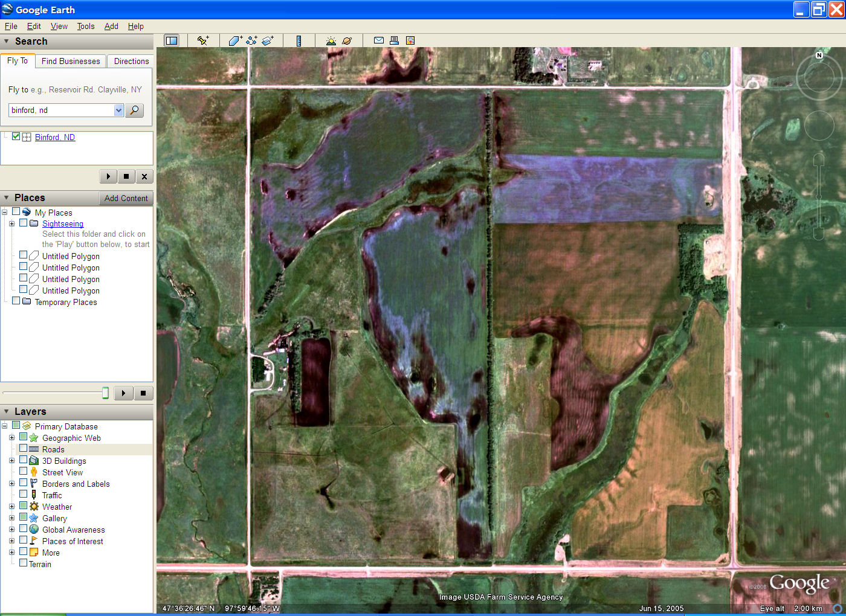Clear search results with X button
Screen dimensions: 846x616
pyautogui.click(x=144, y=176)
